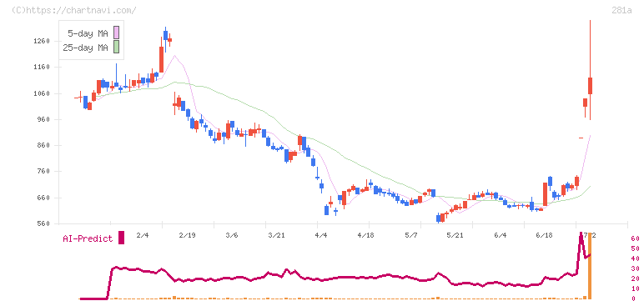Select the 4/4 date axis label
The height and width of the screenshot is (301, 644).
tap(321, 235)
